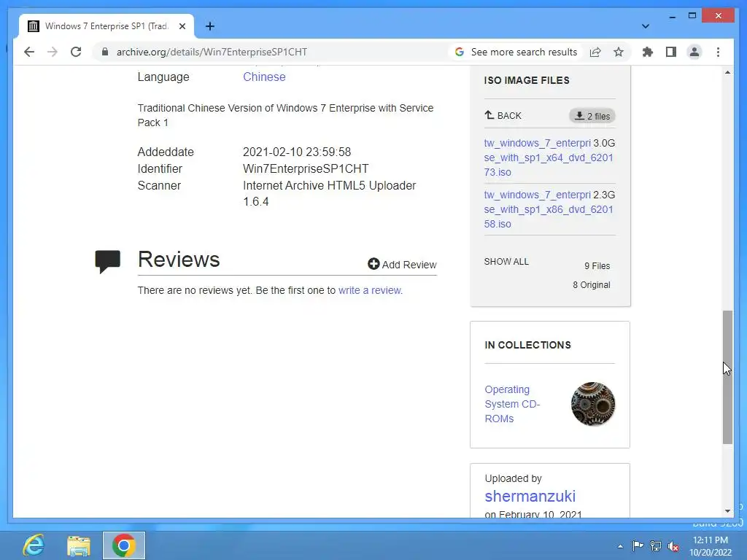The width and height of the screenshot is (747, 560).
Task: Open the network tray icon
Action: 656,545
